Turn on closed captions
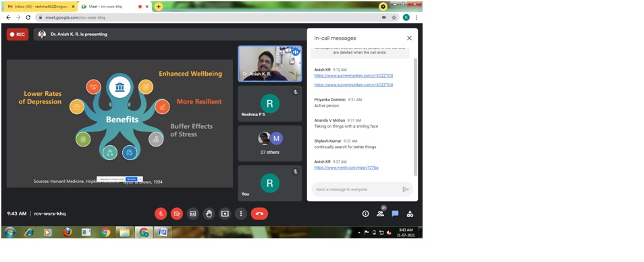Image resolution: width=644 pixels, height=262 pixels. coord(192,213)
